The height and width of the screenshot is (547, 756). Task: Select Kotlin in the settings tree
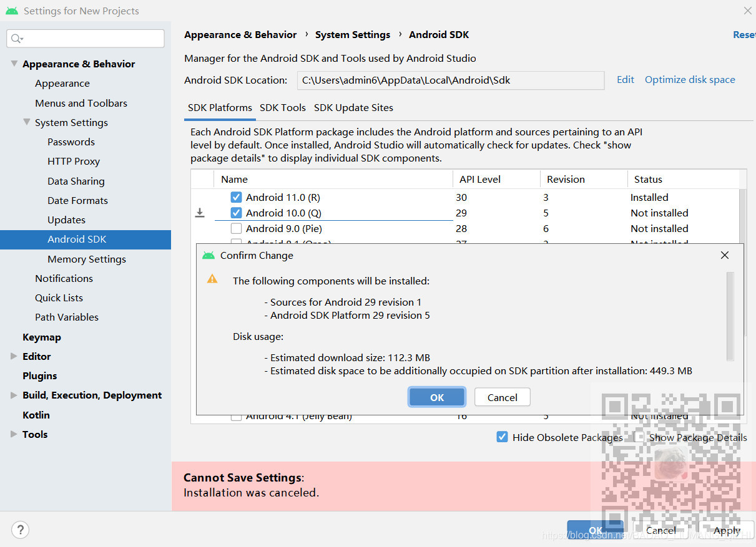pyautogui.click(x=36, y=415)
